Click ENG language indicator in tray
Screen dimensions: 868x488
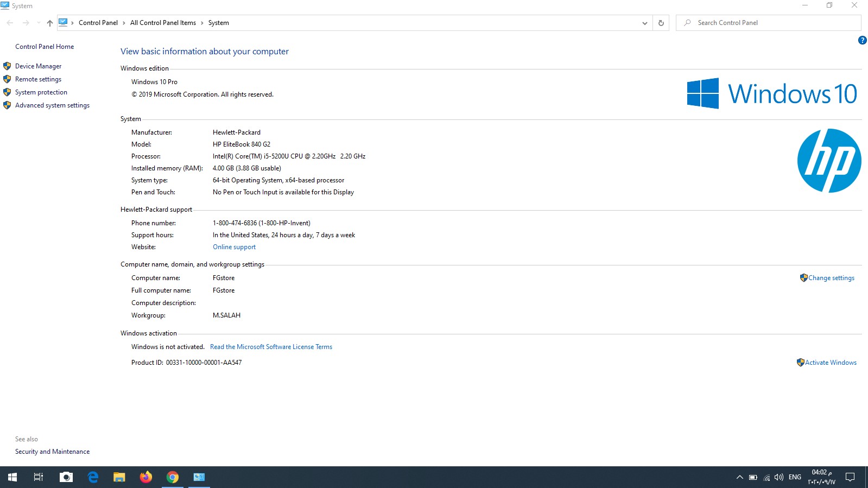795,478
